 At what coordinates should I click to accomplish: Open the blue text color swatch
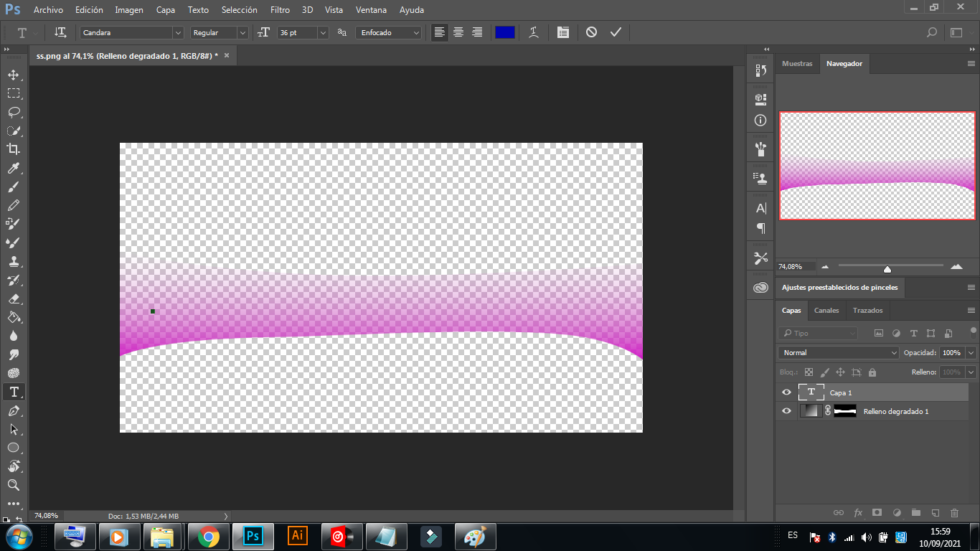[505, 32]
